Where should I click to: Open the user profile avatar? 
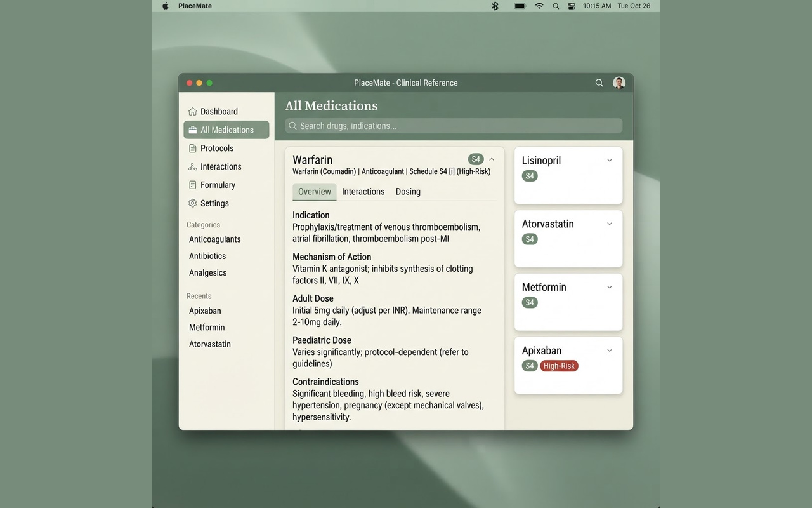(x=619, y=83)
